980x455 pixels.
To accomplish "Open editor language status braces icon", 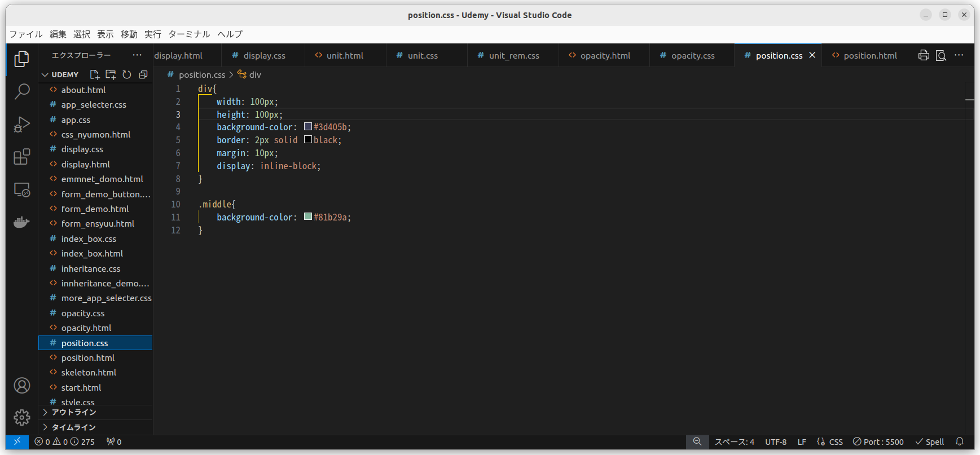I will (820, 442).
